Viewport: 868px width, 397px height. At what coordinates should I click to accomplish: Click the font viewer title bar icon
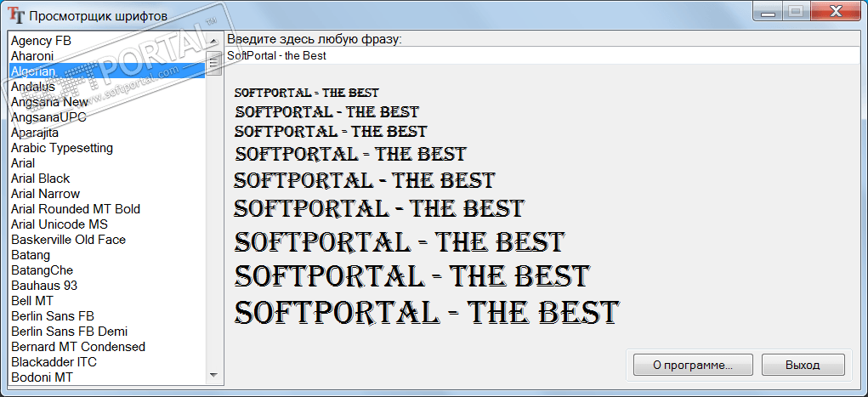coord(17,16)
